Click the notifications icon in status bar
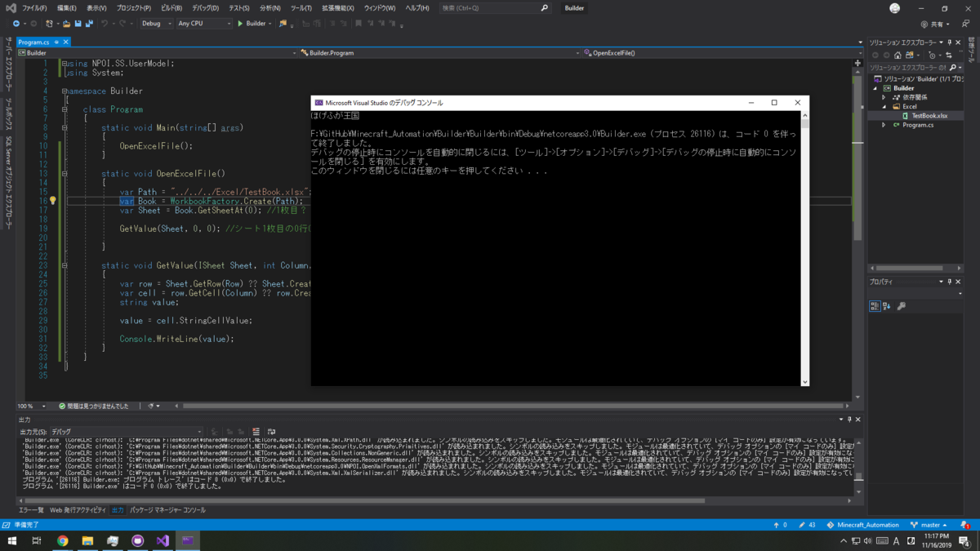Viewport: 980px width, 551px height. click(967, 525)
